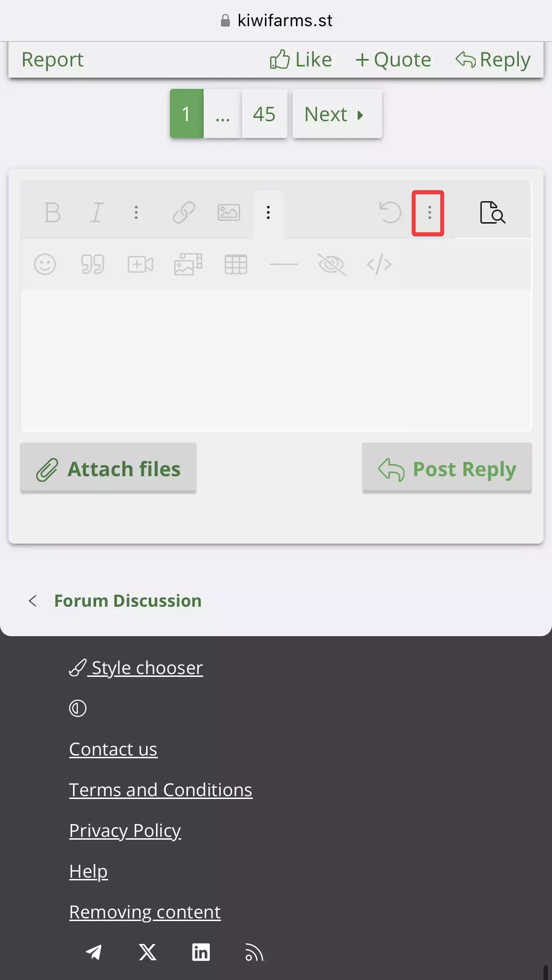Click inside the reply text area
552x980 pixels.
[276, 360]
